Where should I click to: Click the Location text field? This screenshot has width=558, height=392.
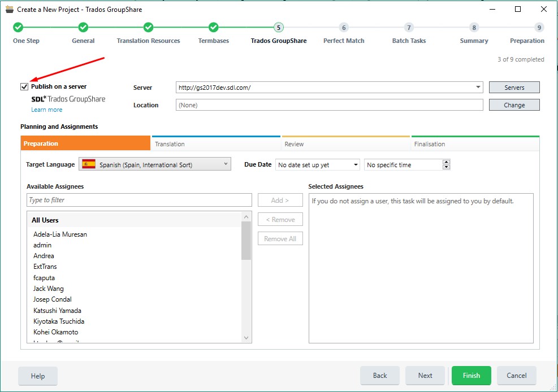(x=329, y=105)
